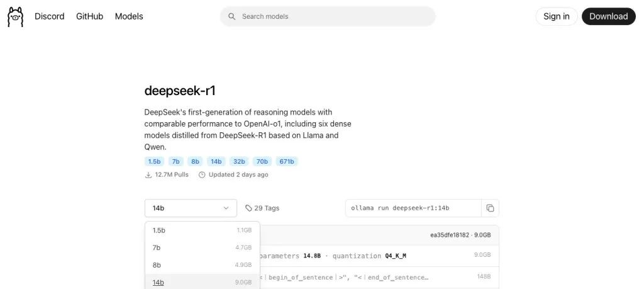This screenshot has width=644, height=289.
Task: Click the Download button
Action: coord(608,16)
